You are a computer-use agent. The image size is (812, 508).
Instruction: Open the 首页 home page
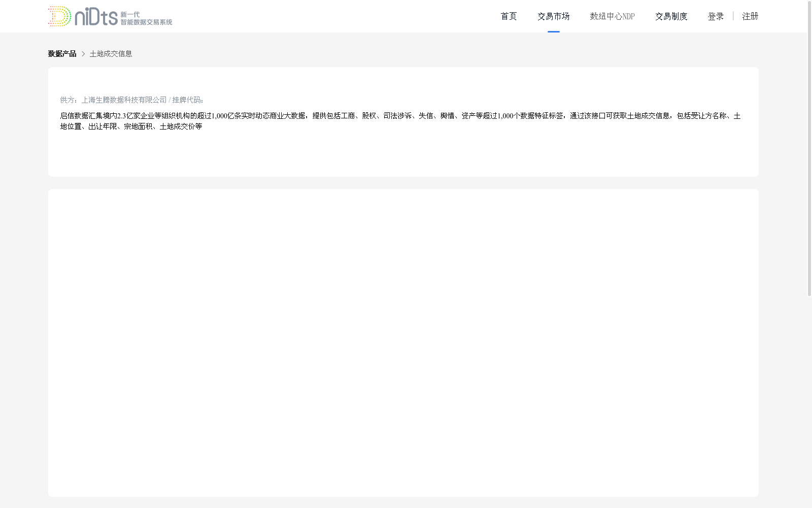point(509,16)
